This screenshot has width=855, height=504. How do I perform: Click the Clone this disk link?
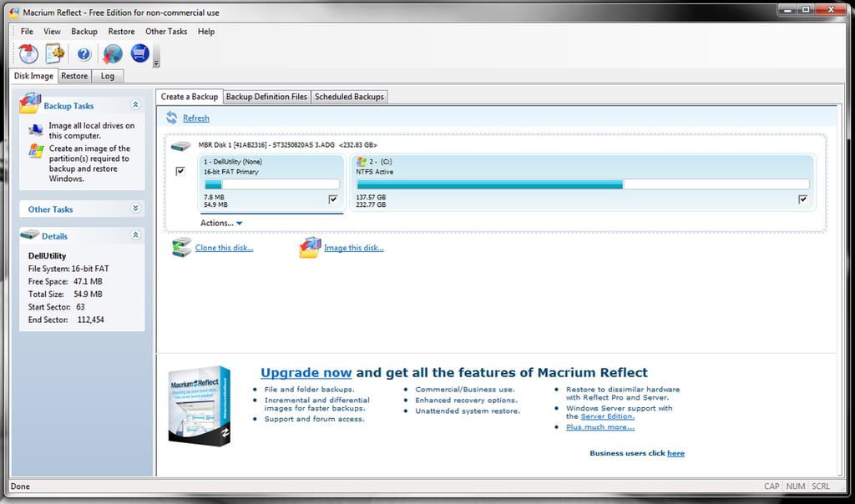pos(224,248)
